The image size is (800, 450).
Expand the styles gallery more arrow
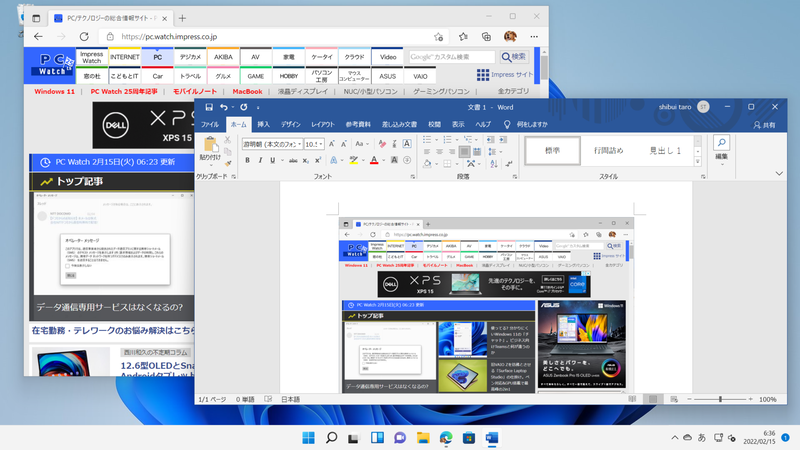click(697, 162)
